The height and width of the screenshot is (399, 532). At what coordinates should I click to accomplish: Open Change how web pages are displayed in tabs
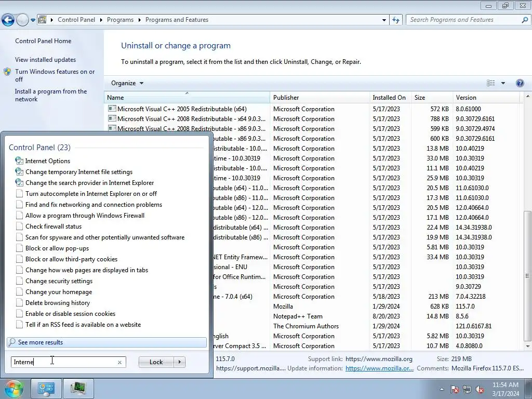pos(87,270)
